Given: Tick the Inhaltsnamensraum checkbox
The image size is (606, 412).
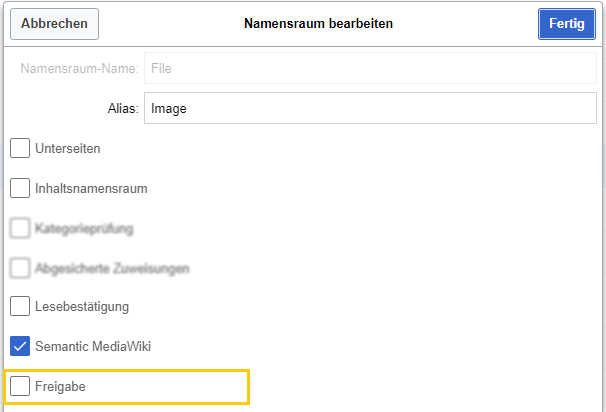Looking at the screenshot, I should (20, 188).
